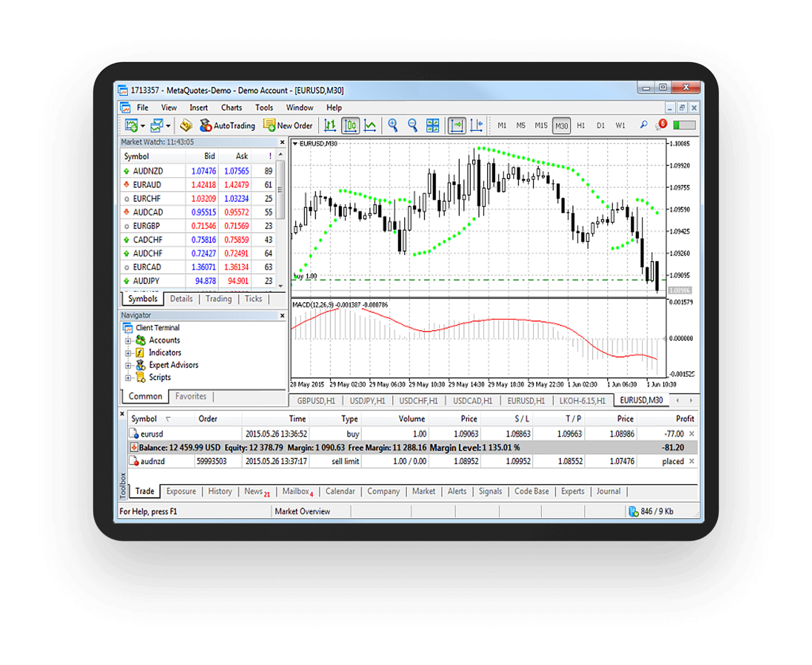
Task: Switch to the Favorites tab in Navigator
Action: click(x=191, y=396)
